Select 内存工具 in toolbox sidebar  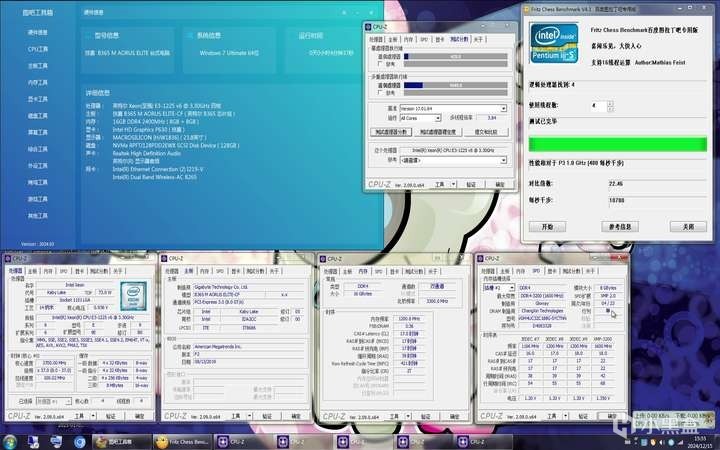38,83
